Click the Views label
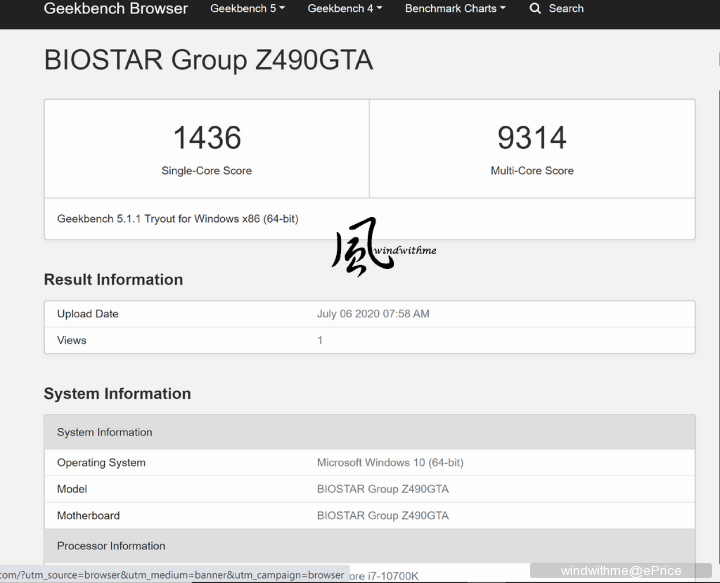 pyautogui.click(x=72, y=340)
